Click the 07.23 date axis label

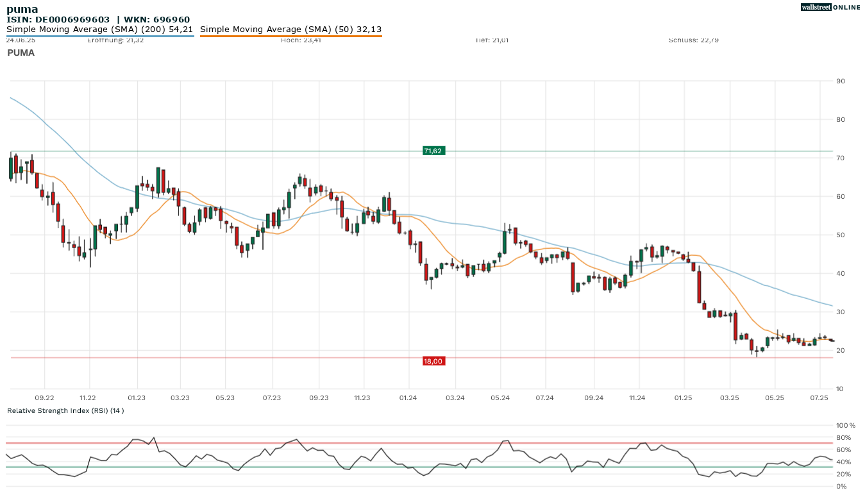(x=272, y=398)
